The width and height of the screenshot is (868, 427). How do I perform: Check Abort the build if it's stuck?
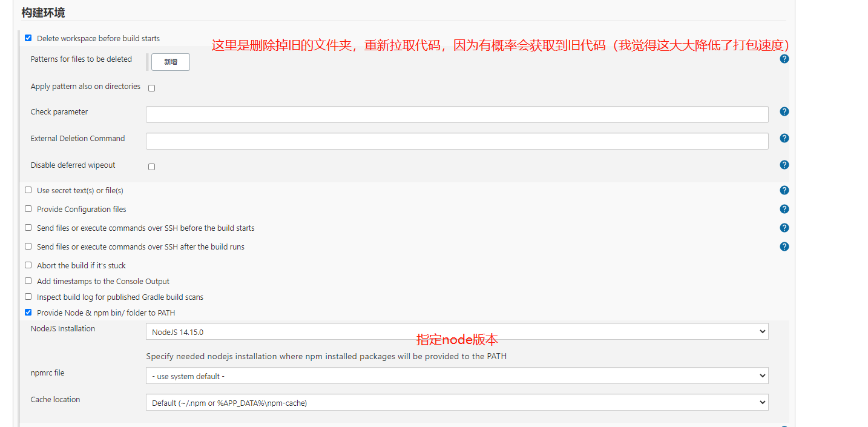(x=28, y=265)
